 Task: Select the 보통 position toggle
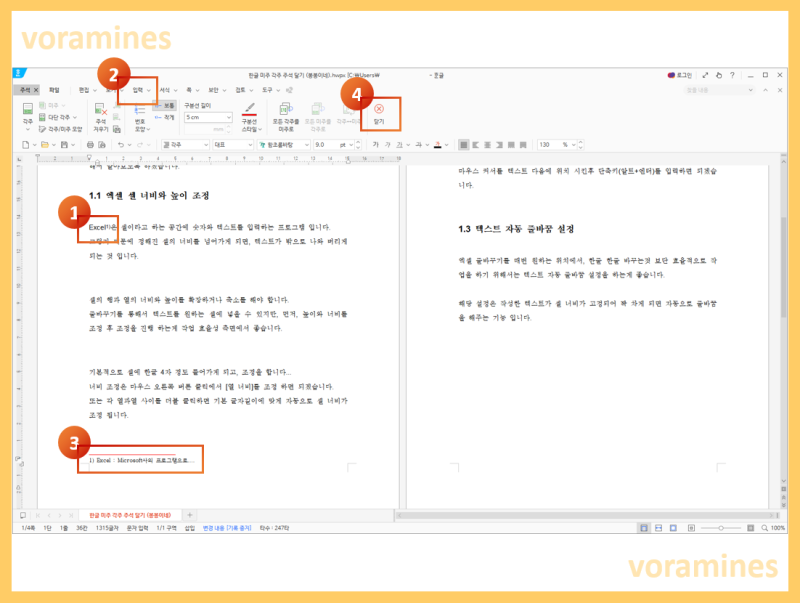165,105
